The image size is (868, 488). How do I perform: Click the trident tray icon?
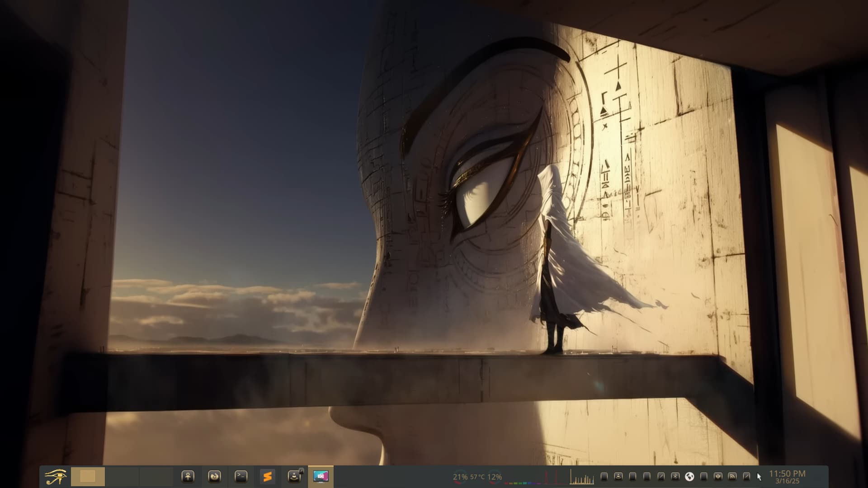(x=718, y=476)
